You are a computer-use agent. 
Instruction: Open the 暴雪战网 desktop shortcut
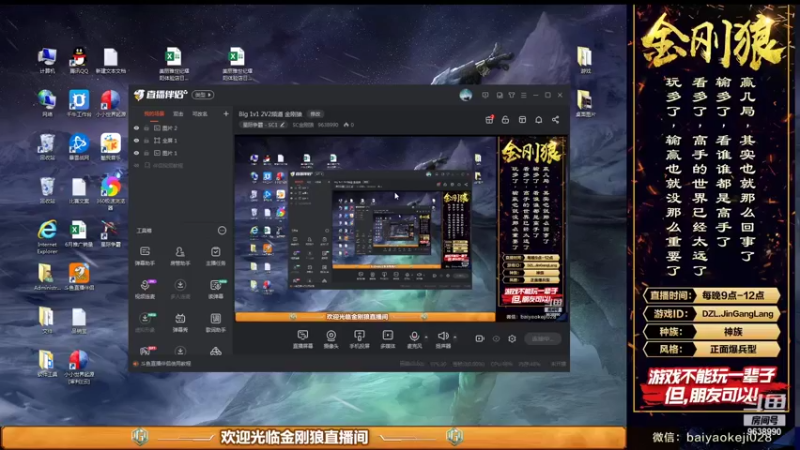pyautogui.click(x=79, y=147)
